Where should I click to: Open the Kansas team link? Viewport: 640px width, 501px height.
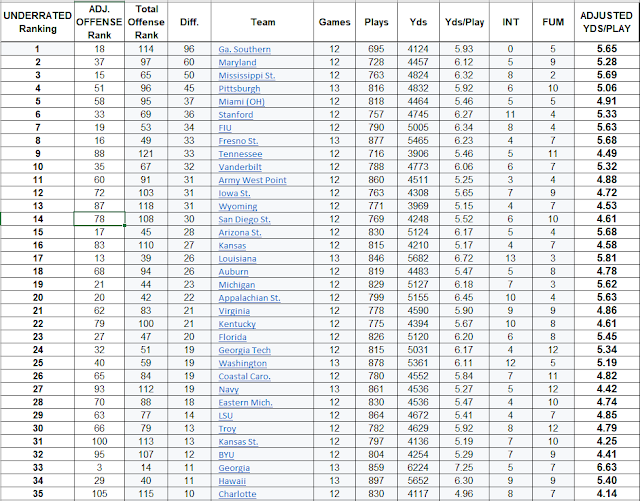[232, 245]
